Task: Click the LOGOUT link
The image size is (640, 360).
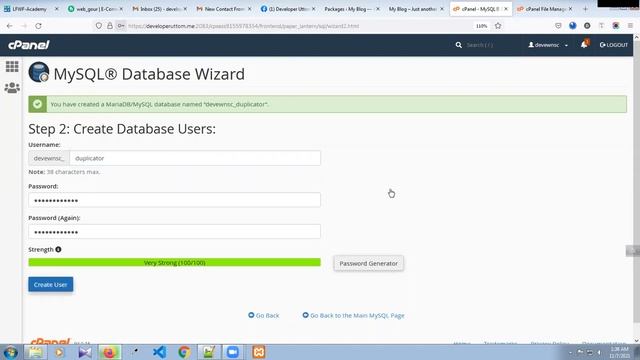Action: pyautogui.click(x=613, y=45)
